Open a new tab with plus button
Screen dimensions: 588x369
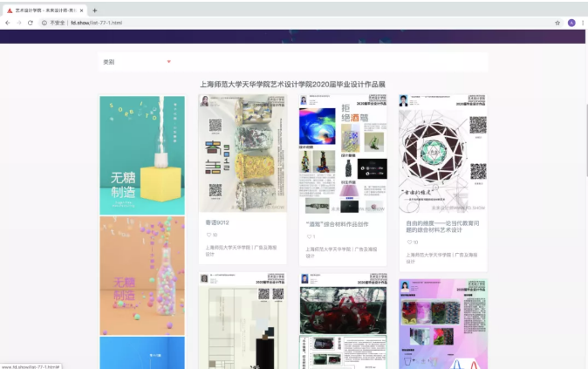[x=94, y=10]
